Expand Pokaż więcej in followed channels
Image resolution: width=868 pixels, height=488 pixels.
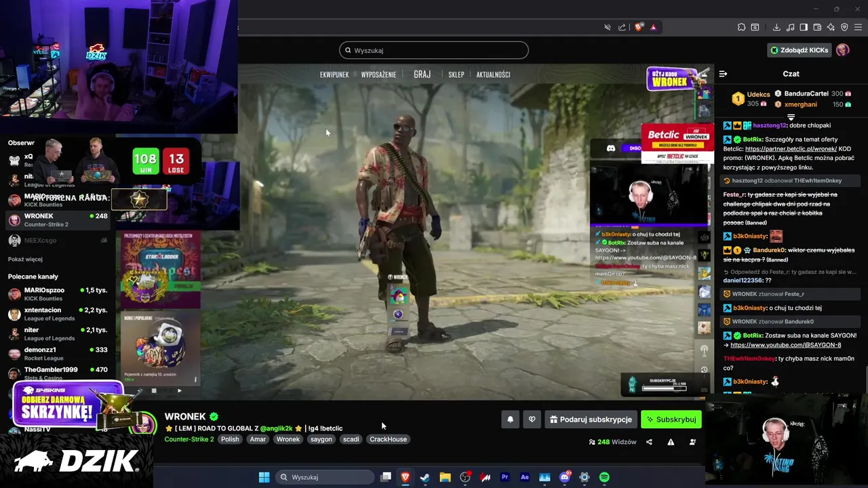pyautogui.click(x=25, y=259)
